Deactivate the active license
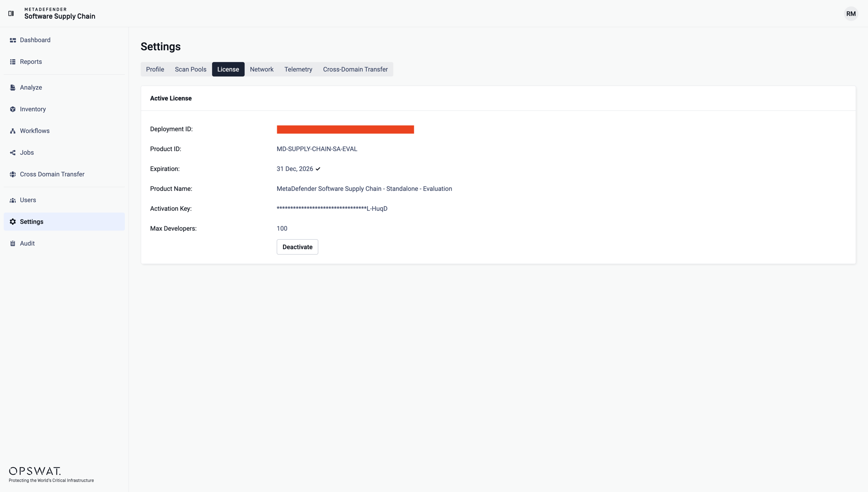Image resolution: width=868 pixels, height=492 pixels. click(x=297, y=247)
